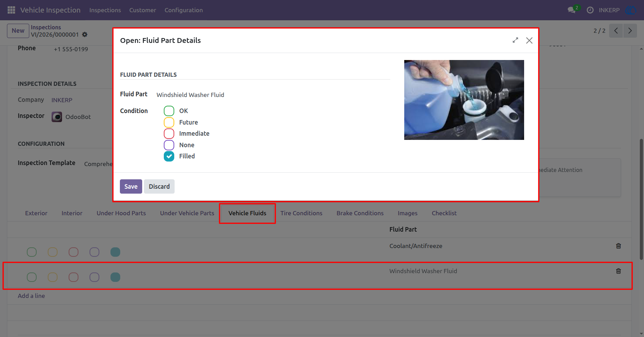This screenshot has width=644, height=337.
Task: Open the record actions gear icon
Action: [85, 35]
